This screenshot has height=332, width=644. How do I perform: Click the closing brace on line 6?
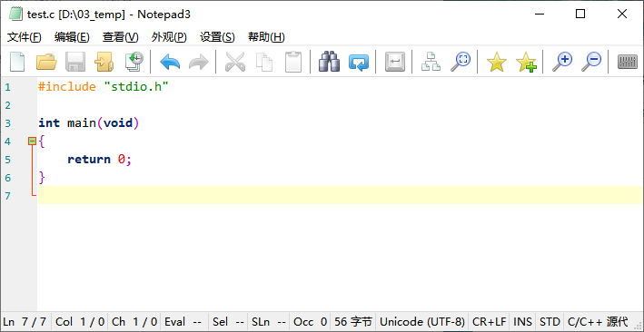tap(42, 177)
